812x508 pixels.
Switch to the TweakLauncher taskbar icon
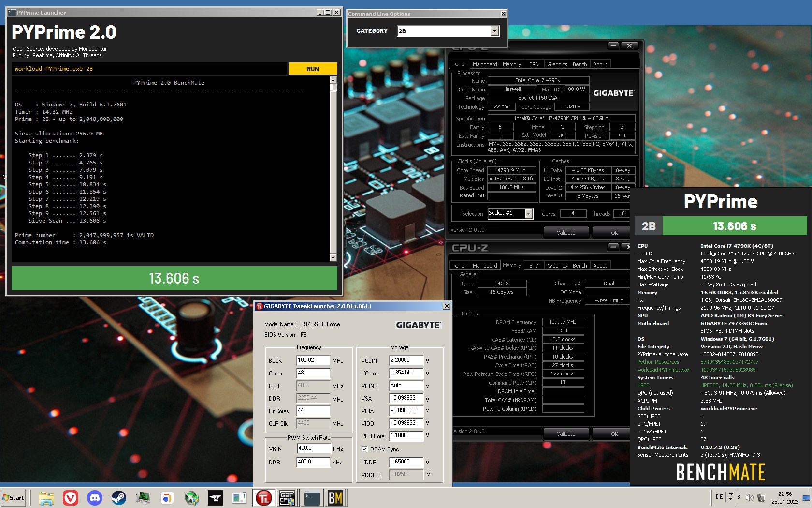tap(263, 498)
